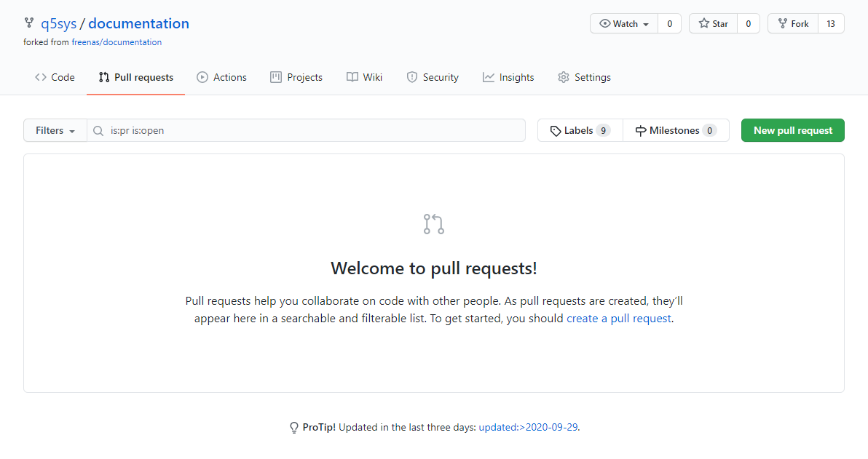The width and height of the screenshot is (868, 459).
Task: Click the milestone signpost icon
Action: click(x=641, y=131)
